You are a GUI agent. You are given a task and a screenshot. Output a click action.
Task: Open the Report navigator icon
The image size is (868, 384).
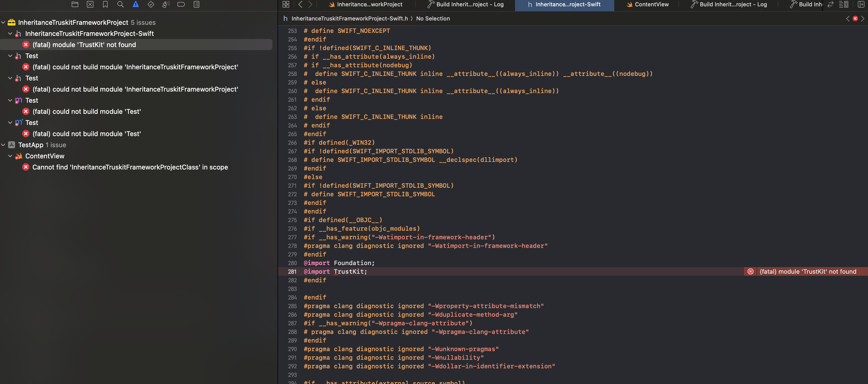[x=196, y=4]
